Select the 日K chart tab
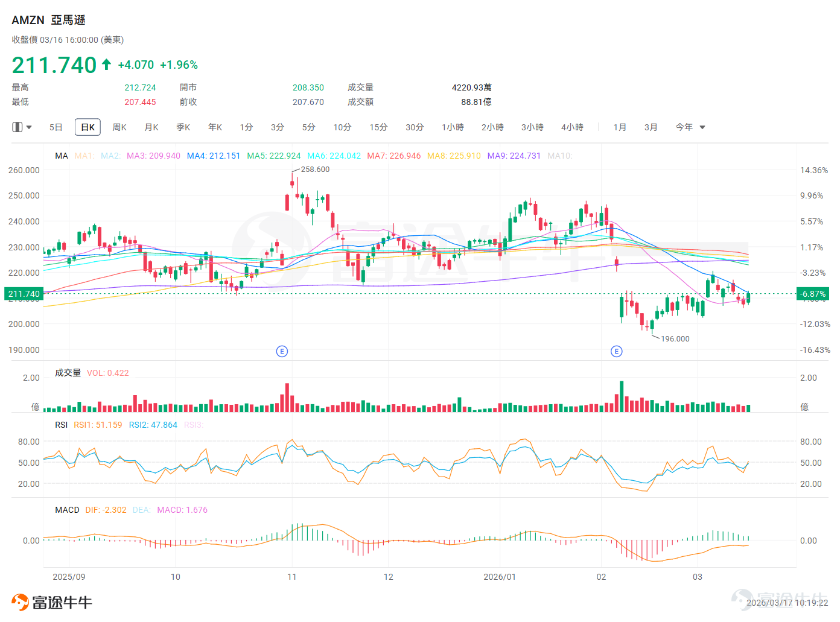The height and width of the screenshot is (622, 840). (x=87, y=127)
